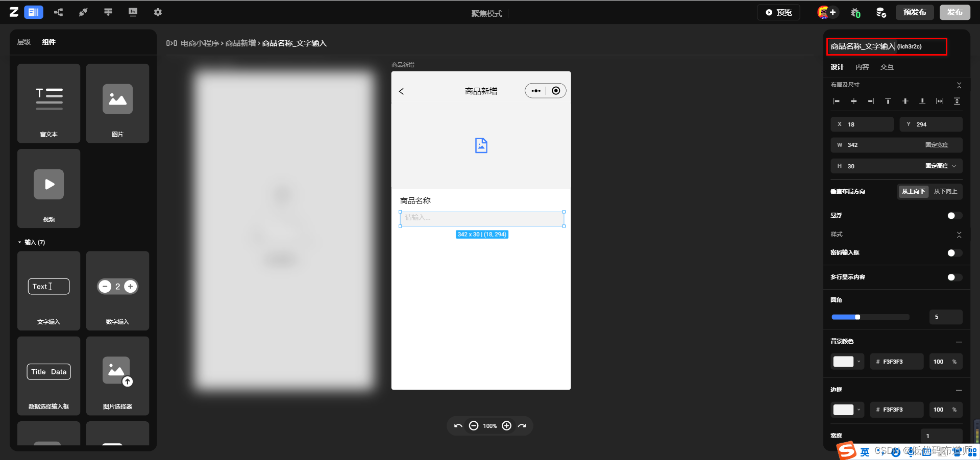
Task: Open the strikethrough-arrow icon in top bar
Action: 108,12
